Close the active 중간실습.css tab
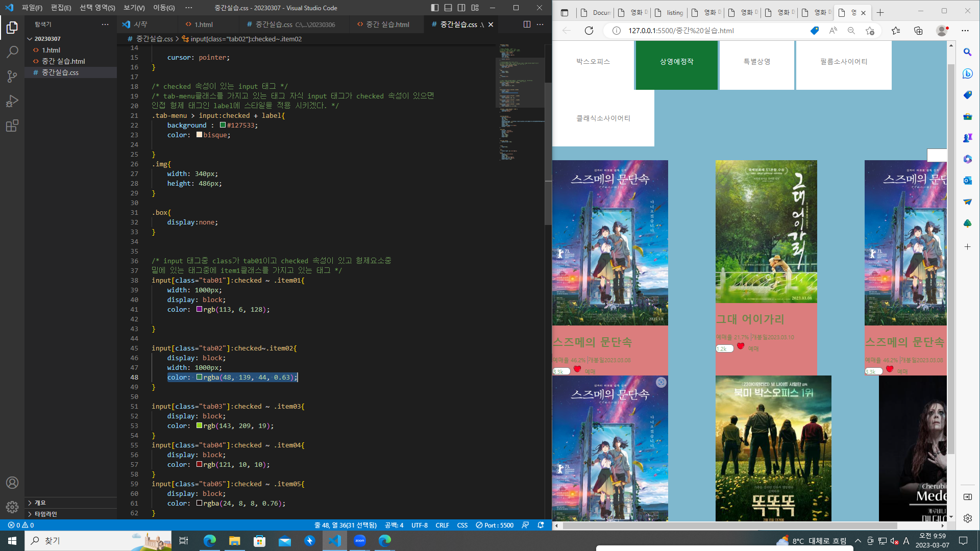980x551 pixels. [x=491, y=24]
